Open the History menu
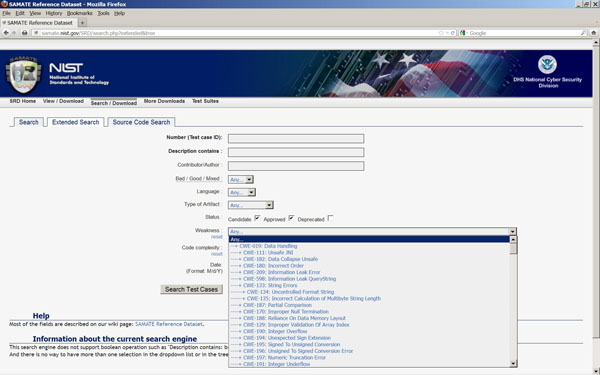Screen dimensions: 600x375 pyautogui.click(x=54, y=13)
